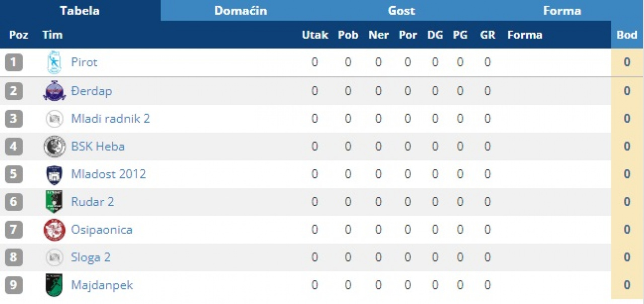Screen dimensions: 644x304
Task: Switch to the Tabela tab
Action: pyautogui.click(x=80, y=11)
